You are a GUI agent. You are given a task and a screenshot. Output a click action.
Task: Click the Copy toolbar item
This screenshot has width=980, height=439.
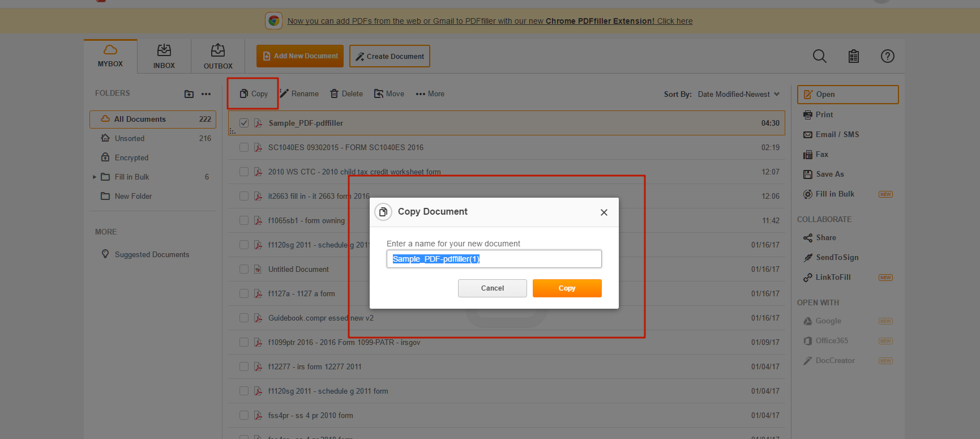[x=253, y=93]
